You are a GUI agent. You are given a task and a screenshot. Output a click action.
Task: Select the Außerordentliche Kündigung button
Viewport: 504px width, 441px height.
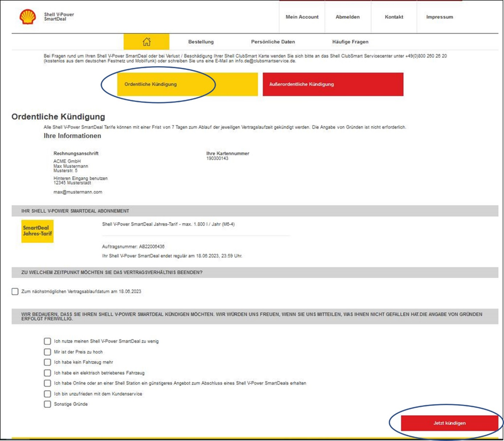[x=333, y=84]
